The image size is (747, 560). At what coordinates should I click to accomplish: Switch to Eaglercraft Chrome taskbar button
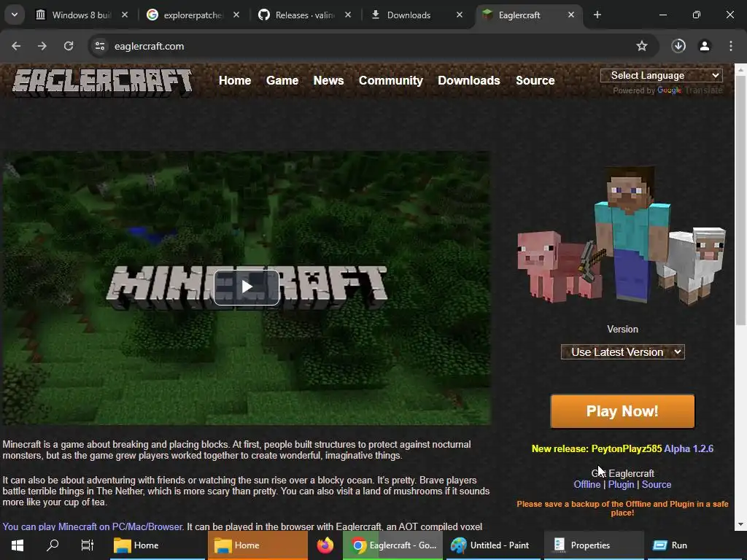[392, 545]
